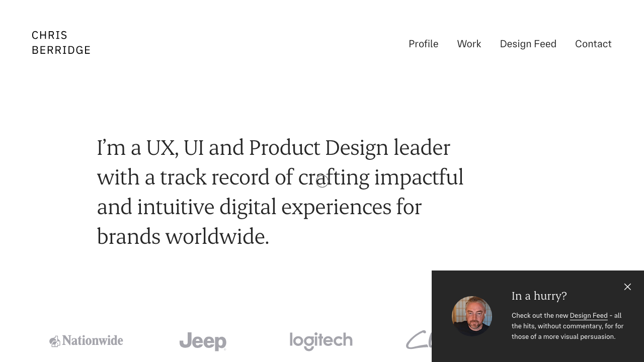This screenshot has width=644, height=362.
Task: Switch to the Work section
Action: click(469, 44)
